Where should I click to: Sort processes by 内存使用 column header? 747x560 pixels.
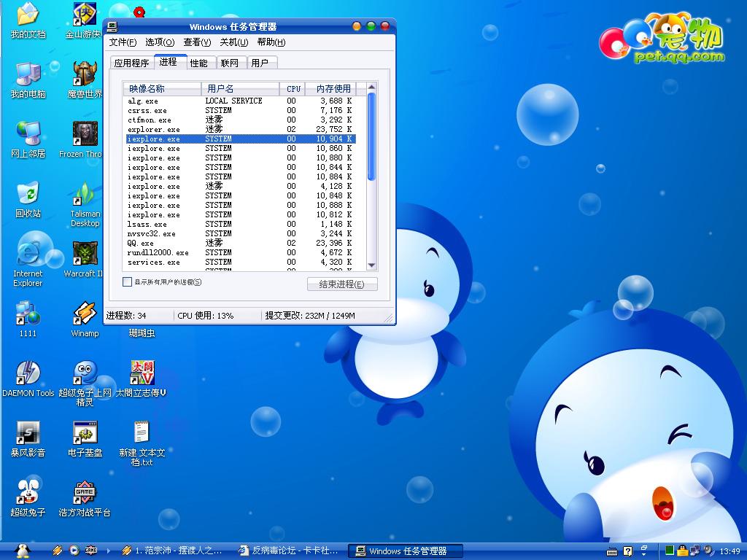pyautogui.click(x=333, y=89)
